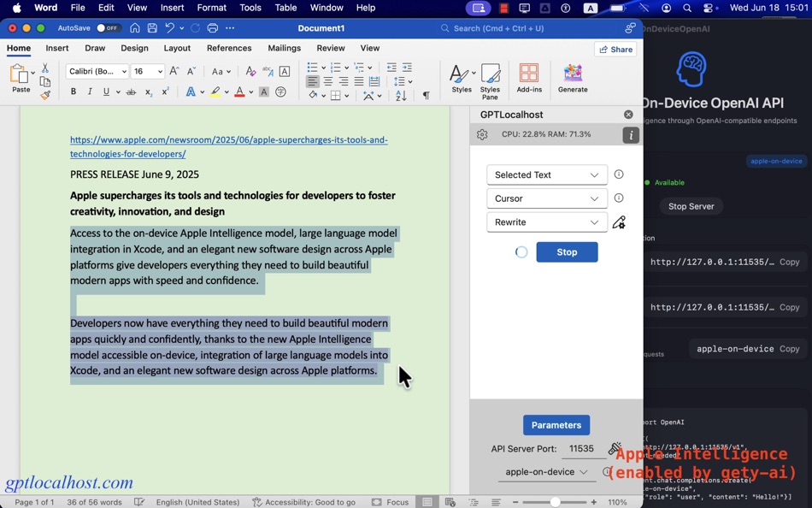Apply Italic formatting

[90, 92]
